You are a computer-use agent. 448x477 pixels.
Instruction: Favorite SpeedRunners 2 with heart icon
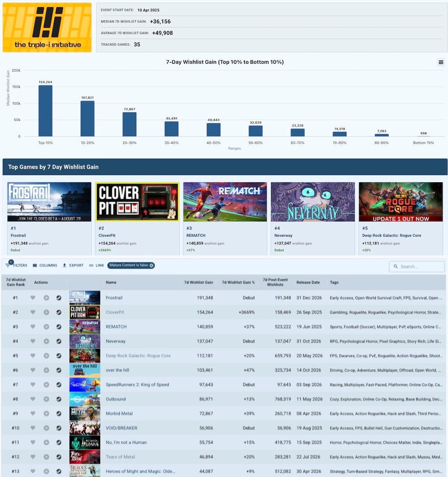pyautogui.click(x=33, y=385)
